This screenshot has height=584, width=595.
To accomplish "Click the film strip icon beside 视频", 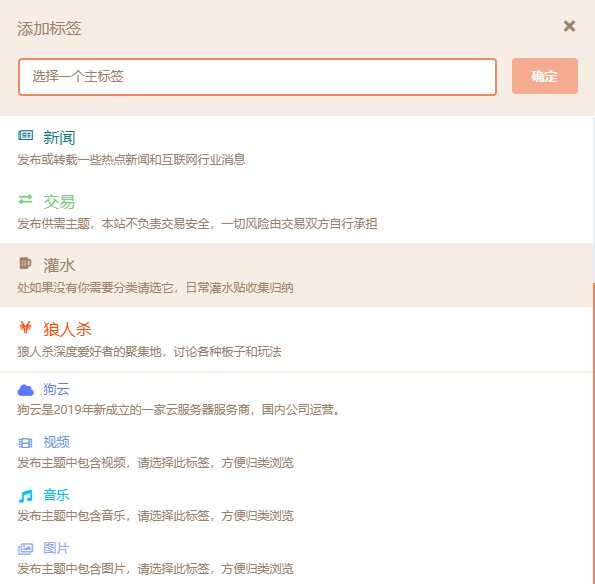I will 25,443.
